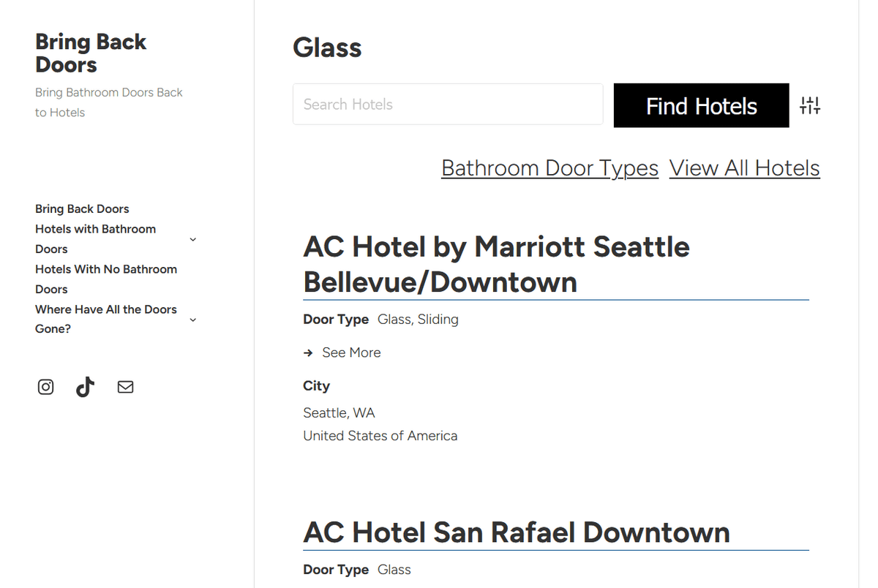Expand Where Have All the Doors Gone submenu
The height and width of the screenshot is (588, 878).
[x=193, y=320]
